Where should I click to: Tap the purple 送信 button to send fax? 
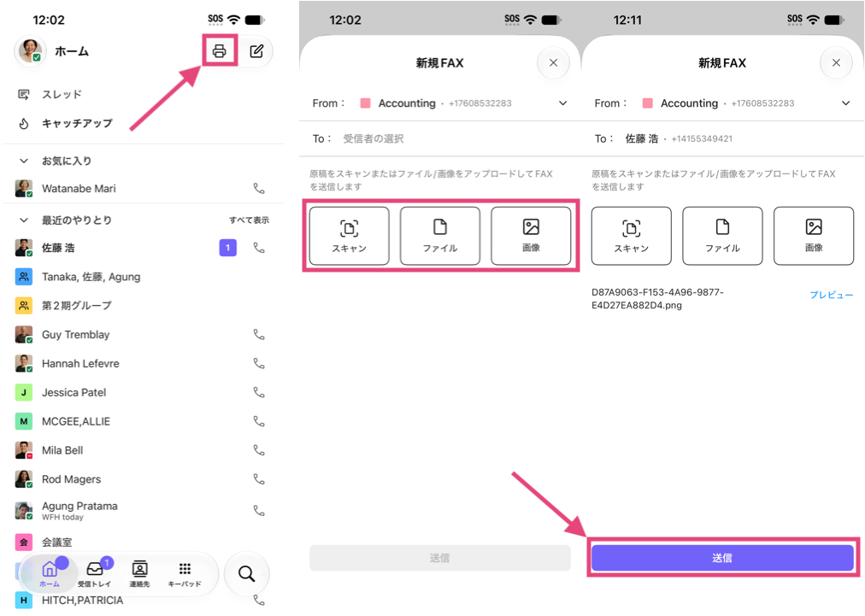(722, 558)
